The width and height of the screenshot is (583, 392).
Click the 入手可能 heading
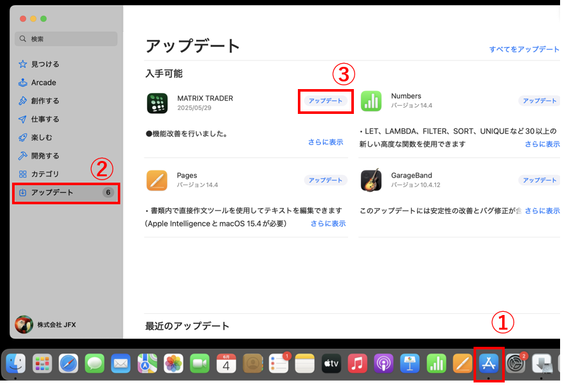[x=164, y=74]
